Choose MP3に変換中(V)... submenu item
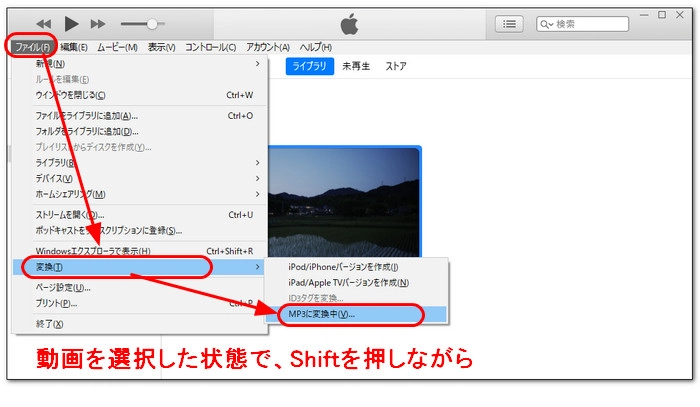The width and height of the screenshot is (700, 407). pyautogui.click(x=356, y=314)
